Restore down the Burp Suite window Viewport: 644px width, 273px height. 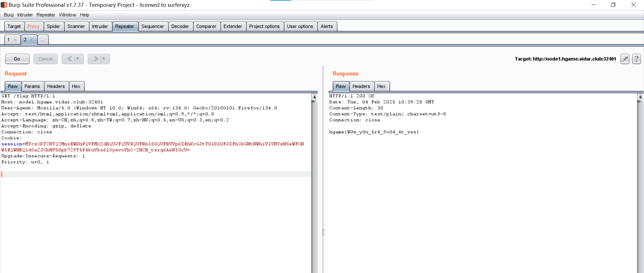(x=613, y=5)
